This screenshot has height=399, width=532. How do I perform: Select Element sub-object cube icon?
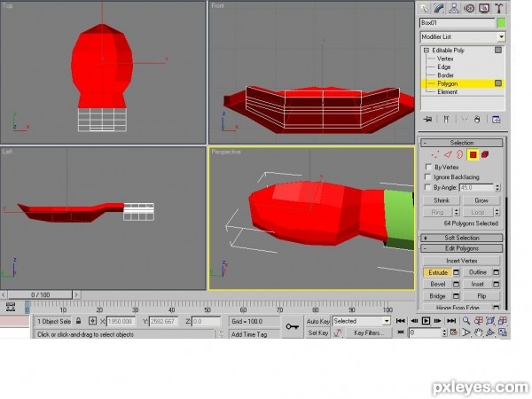(485, 154)
